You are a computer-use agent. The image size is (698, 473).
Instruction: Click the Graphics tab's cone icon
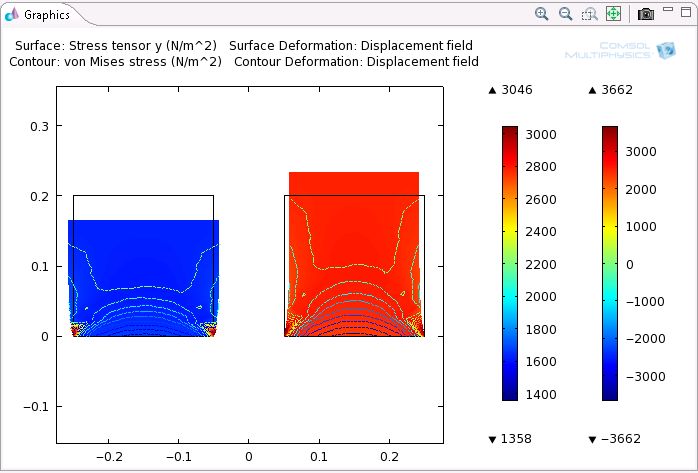(12, 14)
